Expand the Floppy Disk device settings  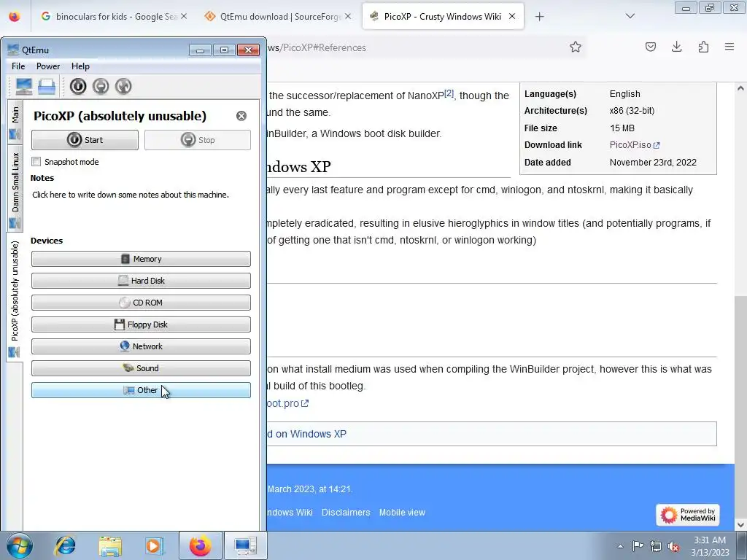click(x=141, y=324)
